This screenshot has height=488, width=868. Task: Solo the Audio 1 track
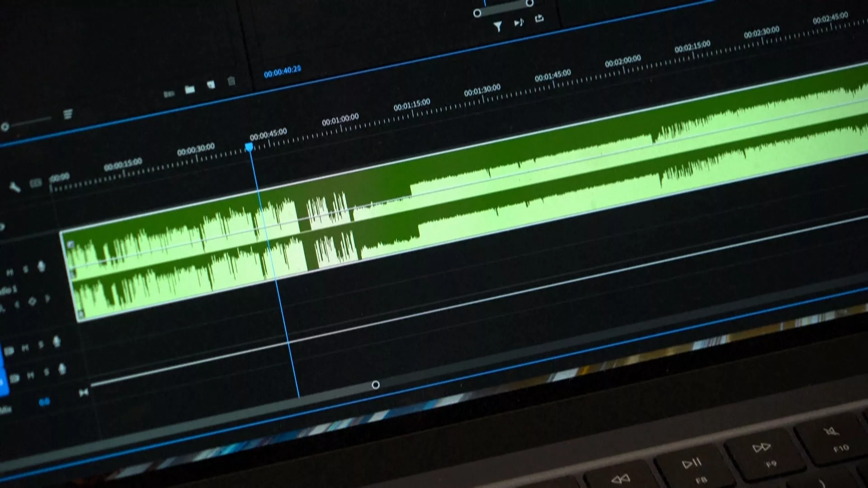tap(26, 269)
